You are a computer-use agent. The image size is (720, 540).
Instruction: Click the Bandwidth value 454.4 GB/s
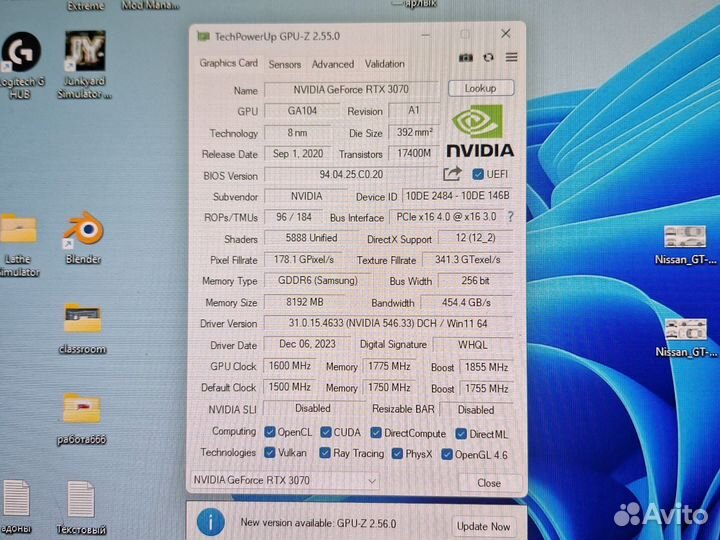(466, 302)
